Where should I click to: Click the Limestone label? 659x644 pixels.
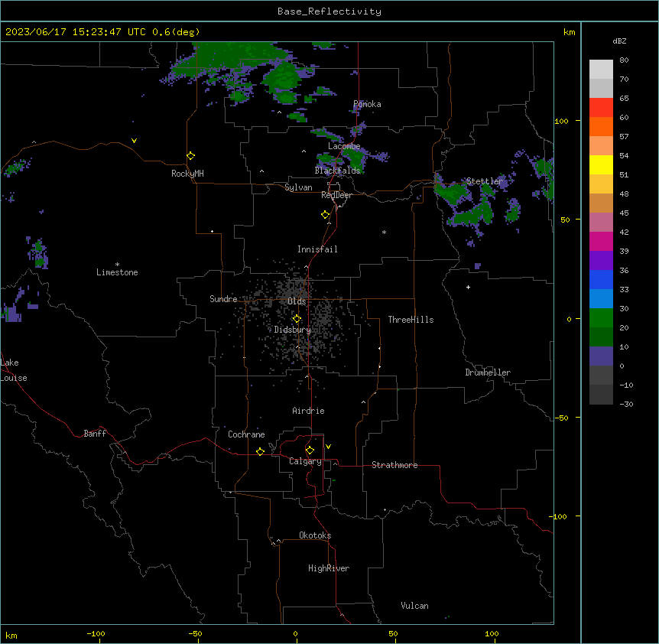pos(117,272)
